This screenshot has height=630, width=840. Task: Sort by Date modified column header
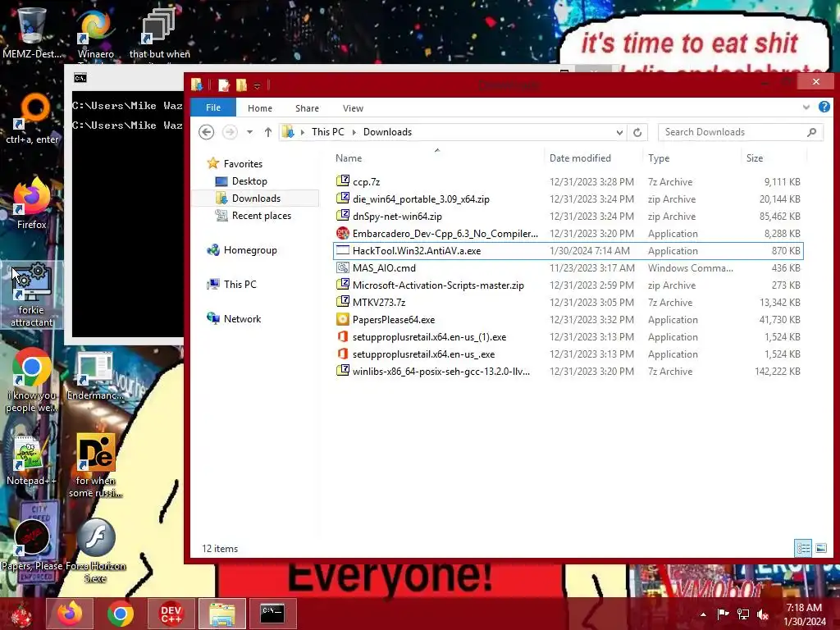point(593,158)
